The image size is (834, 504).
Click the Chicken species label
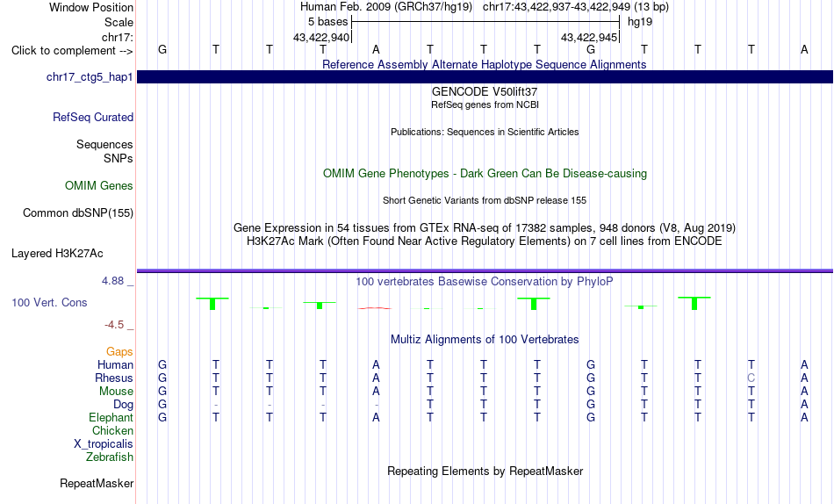tap(112, 430)
